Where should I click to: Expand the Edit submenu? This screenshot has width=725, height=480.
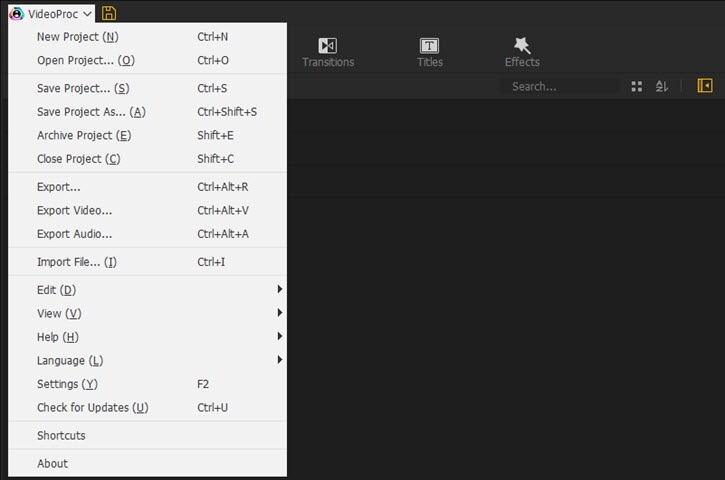[147, 290]
